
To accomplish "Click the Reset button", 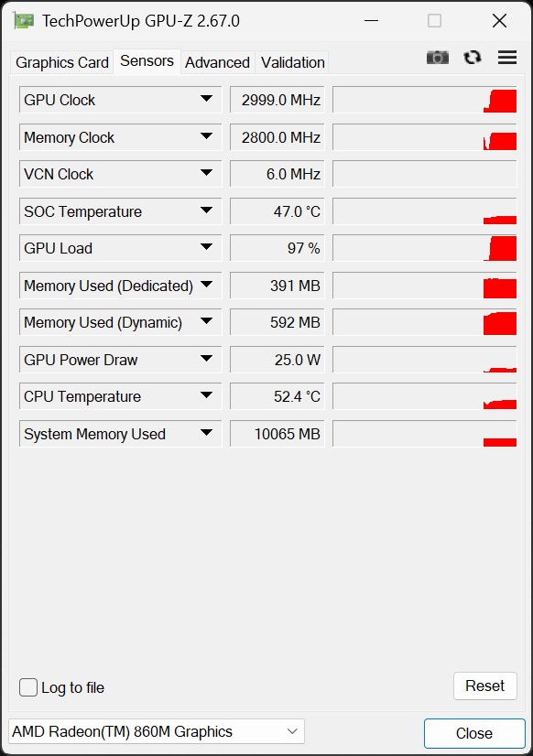I will (484, 686).
